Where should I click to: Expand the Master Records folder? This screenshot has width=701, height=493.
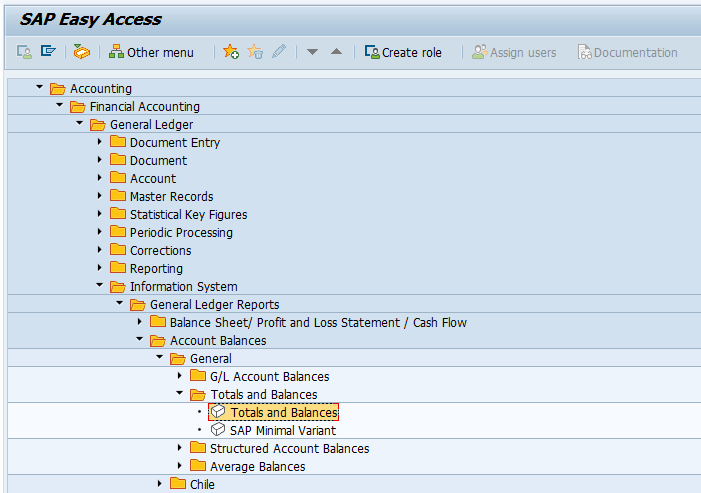pyautogui.click(x=100, y=195)
